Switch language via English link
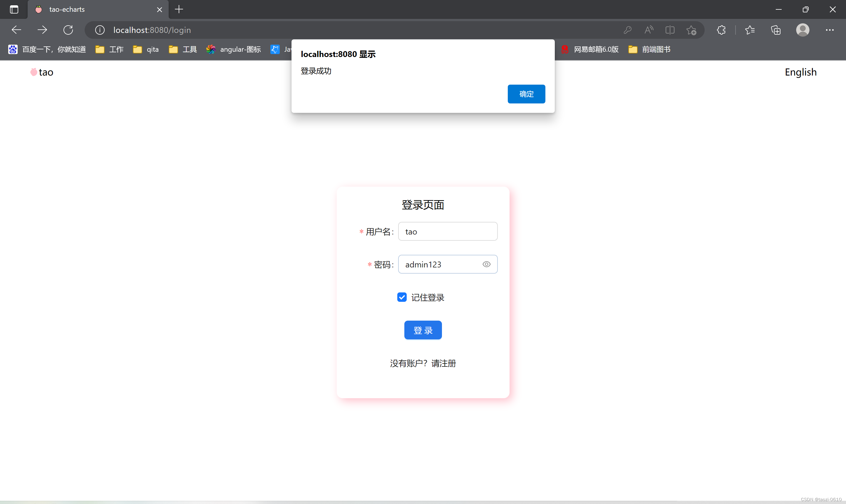The width and height of the screenshot is (846, 504). 800,72
